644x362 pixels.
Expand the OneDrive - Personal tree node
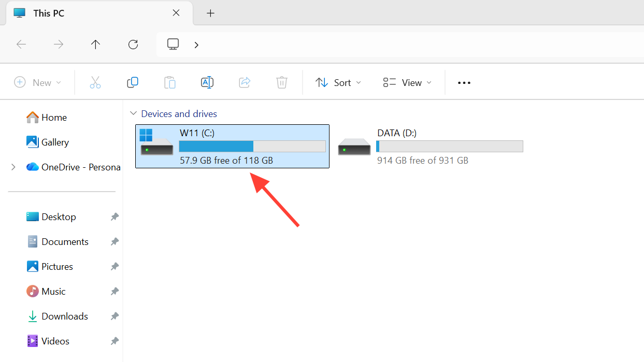pyautogui.click(x=13, y=167)
